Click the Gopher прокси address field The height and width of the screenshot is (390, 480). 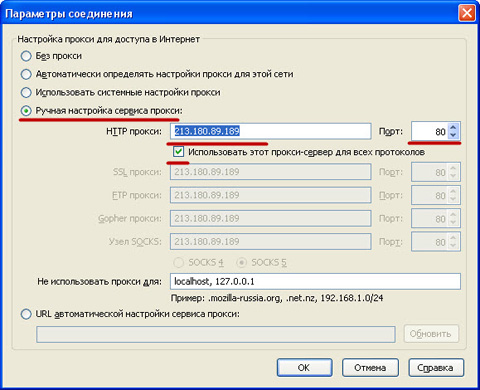pyautogui.click(x=270, y=218)
